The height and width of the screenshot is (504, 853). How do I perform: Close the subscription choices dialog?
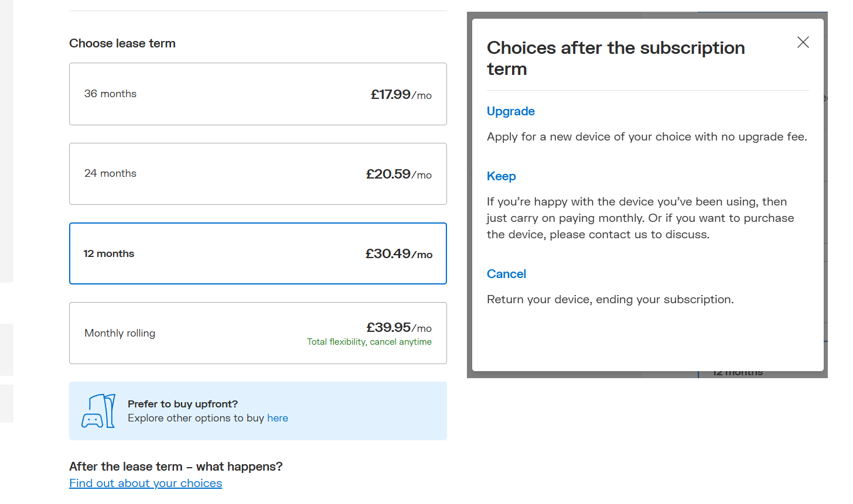pyautogui.click(x=803, y=42)
